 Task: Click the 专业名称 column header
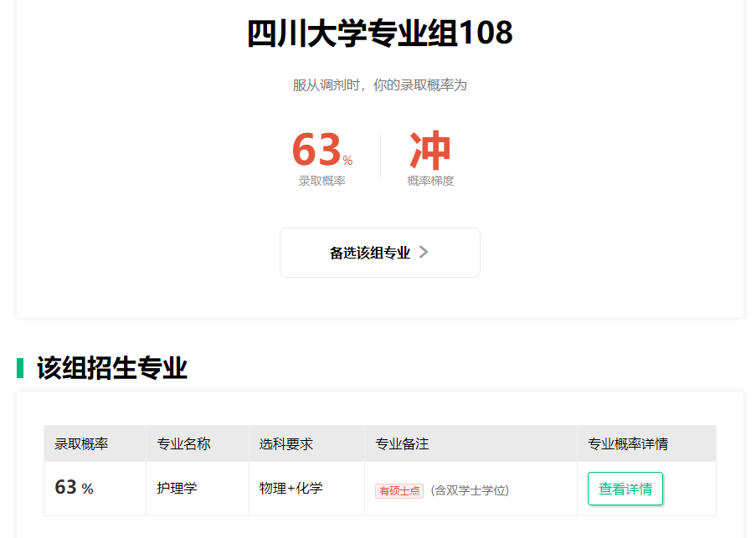[184, 443]
